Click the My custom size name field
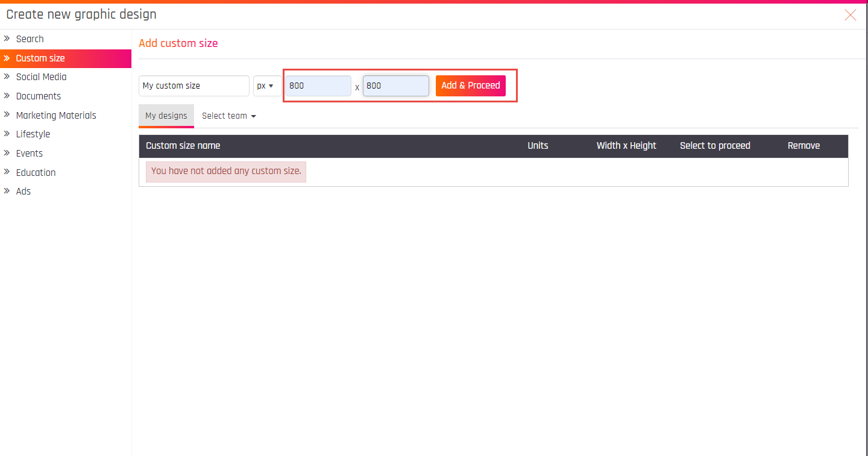Viewport: 868px width, 456px height. 194,86
